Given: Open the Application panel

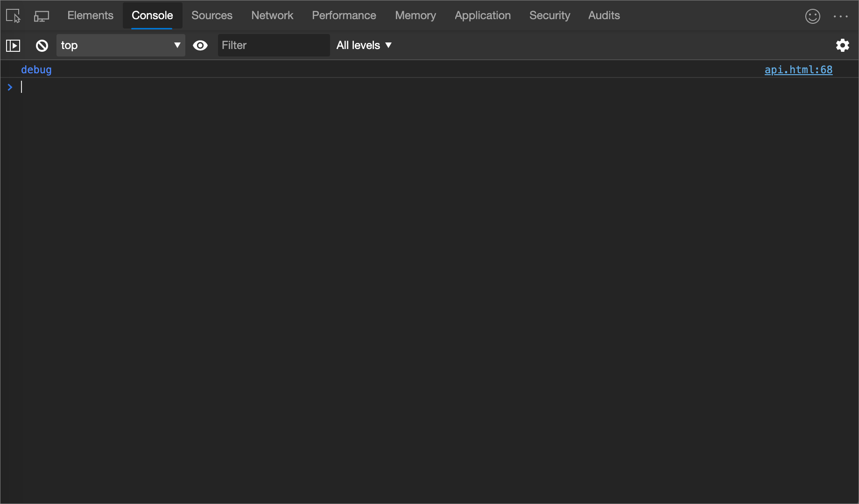Looking at the screenshot, I should click(482, 15).
